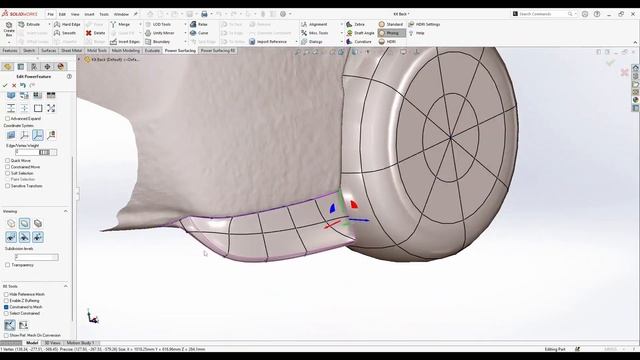Click the print icon in title toolbar

[204, 14]
